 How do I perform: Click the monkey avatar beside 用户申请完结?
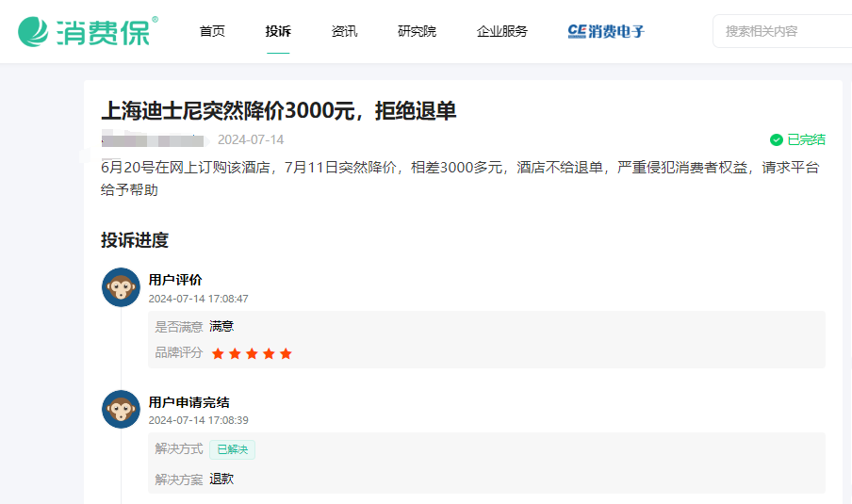[x=121, y=409]
